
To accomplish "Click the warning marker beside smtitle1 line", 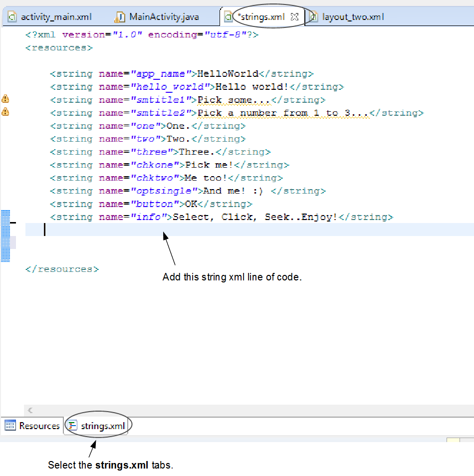I will [5, 99].
